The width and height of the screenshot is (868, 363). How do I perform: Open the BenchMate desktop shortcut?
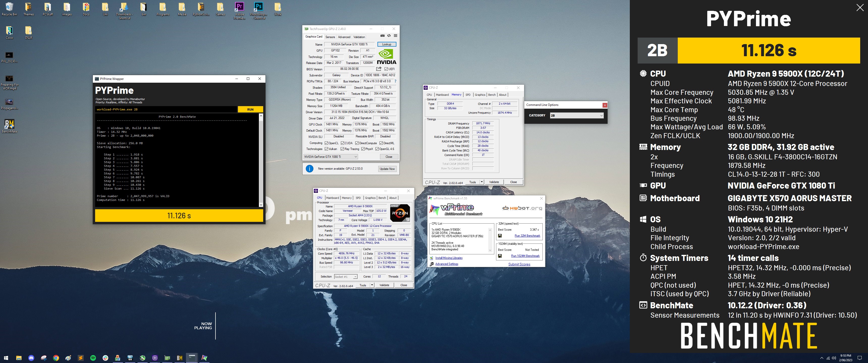point(9,126)
